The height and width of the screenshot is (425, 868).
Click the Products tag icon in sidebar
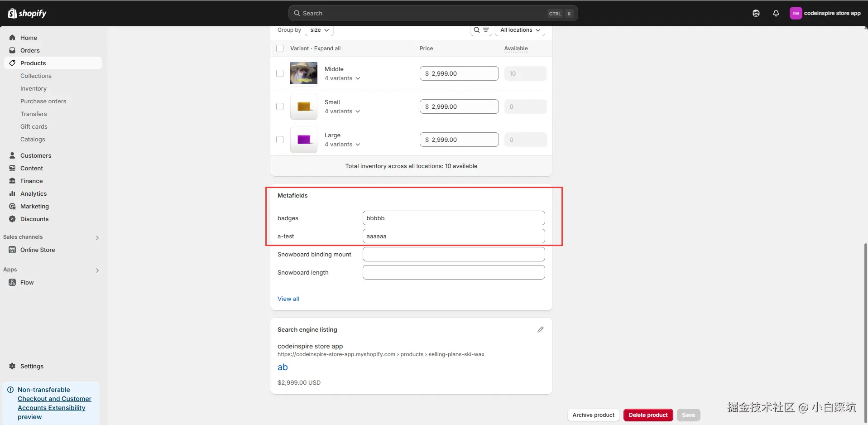point(12,63)
